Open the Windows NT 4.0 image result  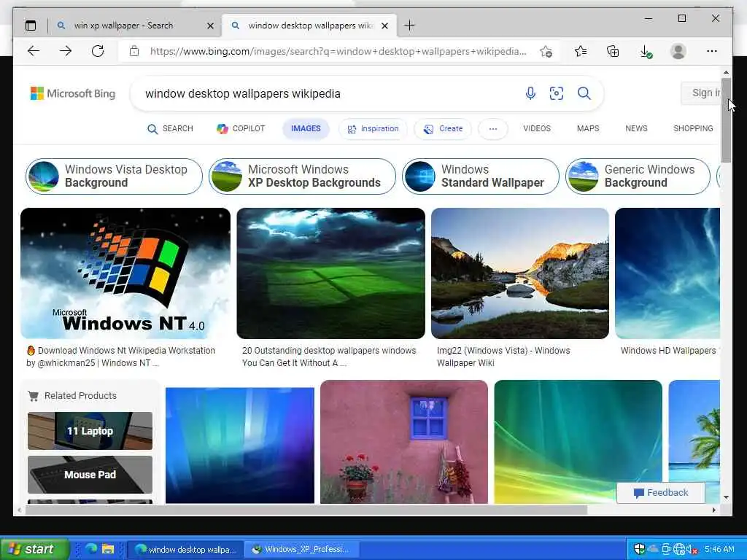click(125, 273)
